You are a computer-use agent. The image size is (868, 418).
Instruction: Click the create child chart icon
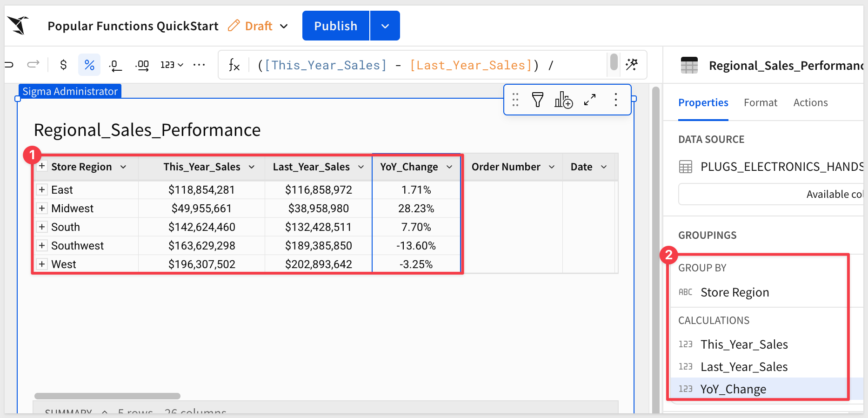(x=563, y=100)
